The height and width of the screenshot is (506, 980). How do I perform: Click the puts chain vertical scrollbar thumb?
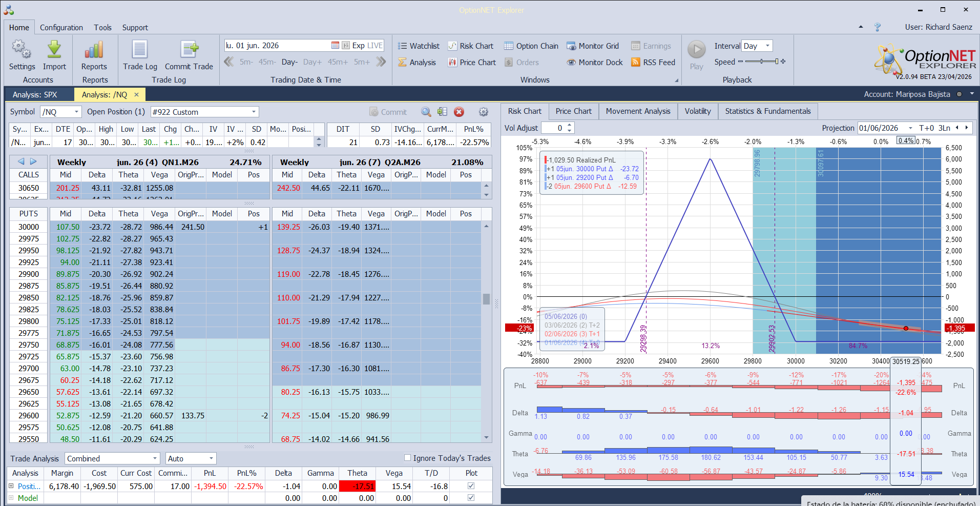[x=486, y=299]
